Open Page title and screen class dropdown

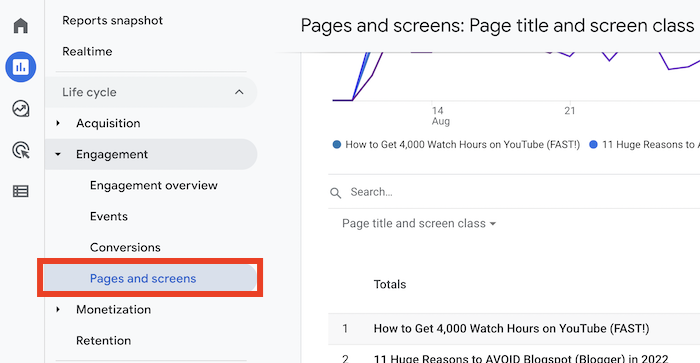419,223
